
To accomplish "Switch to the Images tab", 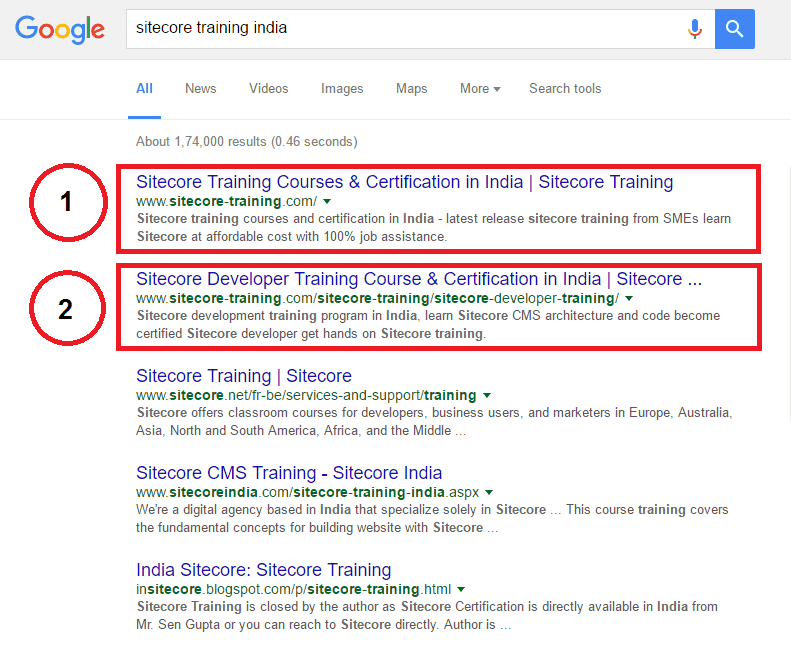I will click(342, 89).
